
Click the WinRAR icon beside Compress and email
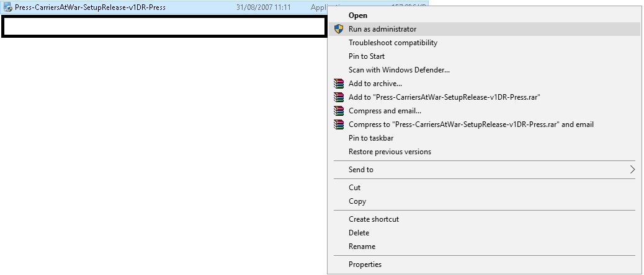(x=338, y=111)
